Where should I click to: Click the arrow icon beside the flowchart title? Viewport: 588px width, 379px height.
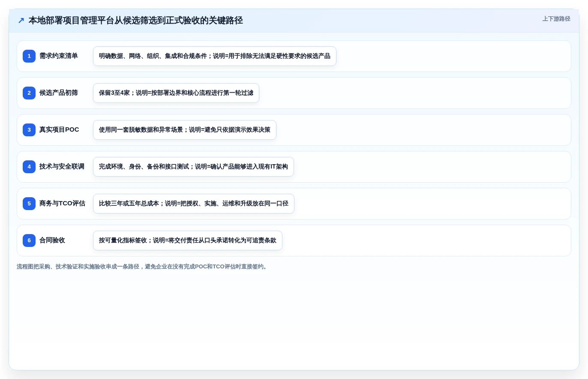click(x=21, y=21)
